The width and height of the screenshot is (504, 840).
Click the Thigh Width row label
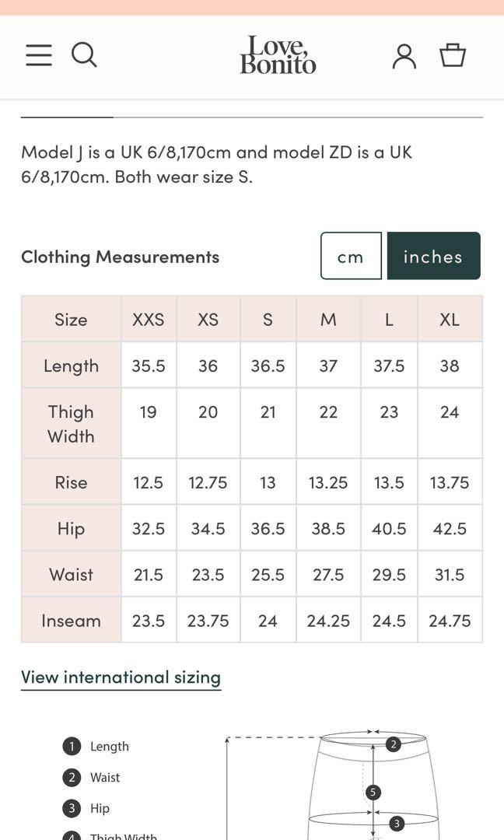point(71,424)
